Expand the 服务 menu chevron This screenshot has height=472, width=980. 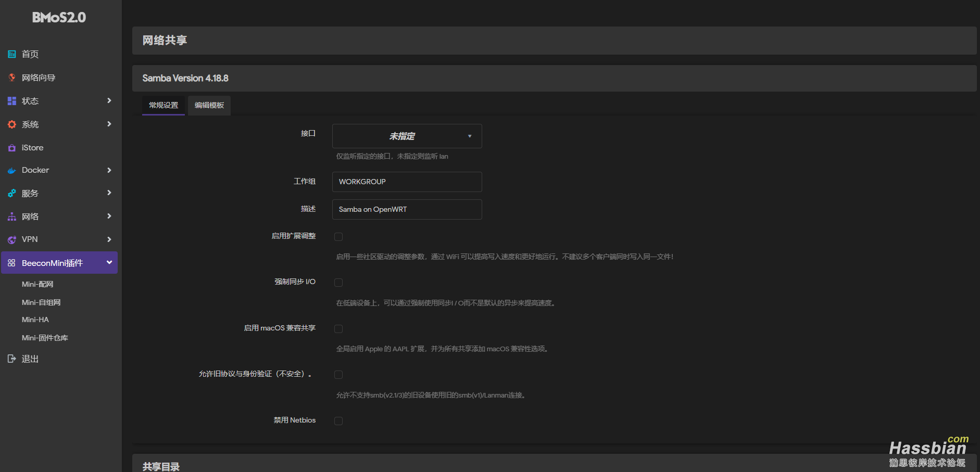(x=109, y=193)
